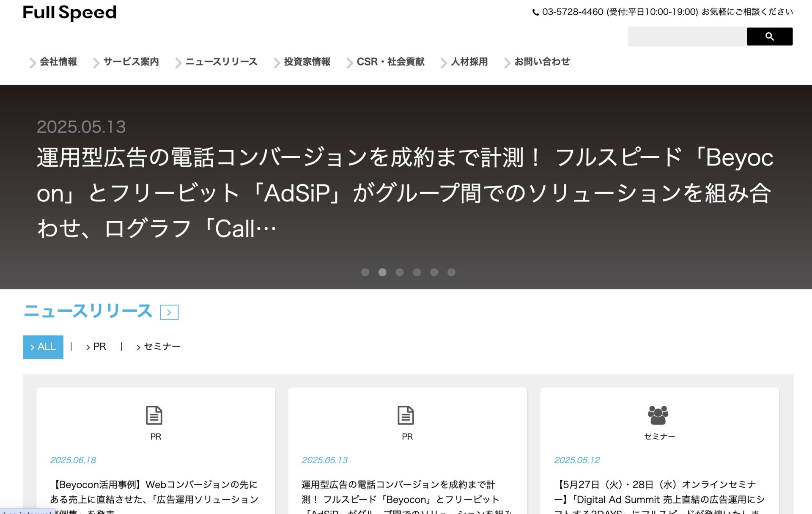Click the chevron before 人材採用
The image size is (812, 514).
coord(443,63)
